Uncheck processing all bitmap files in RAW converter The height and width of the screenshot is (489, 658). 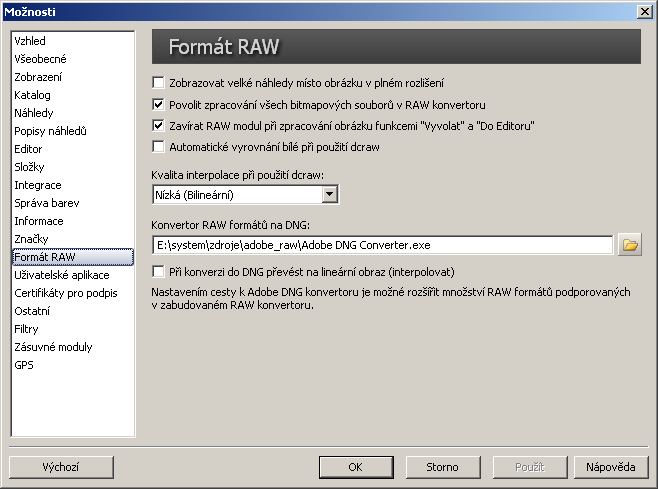coord(158,104)
